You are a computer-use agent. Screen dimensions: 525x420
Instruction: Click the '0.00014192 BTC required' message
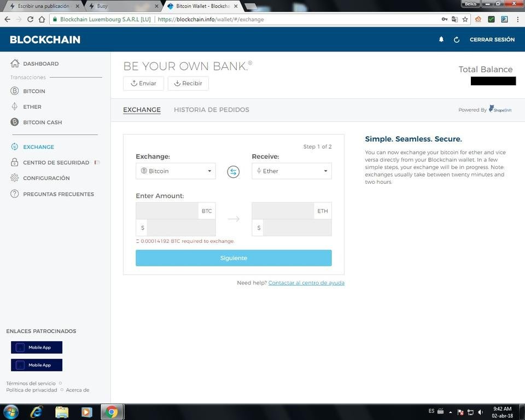tap(185, 241)
